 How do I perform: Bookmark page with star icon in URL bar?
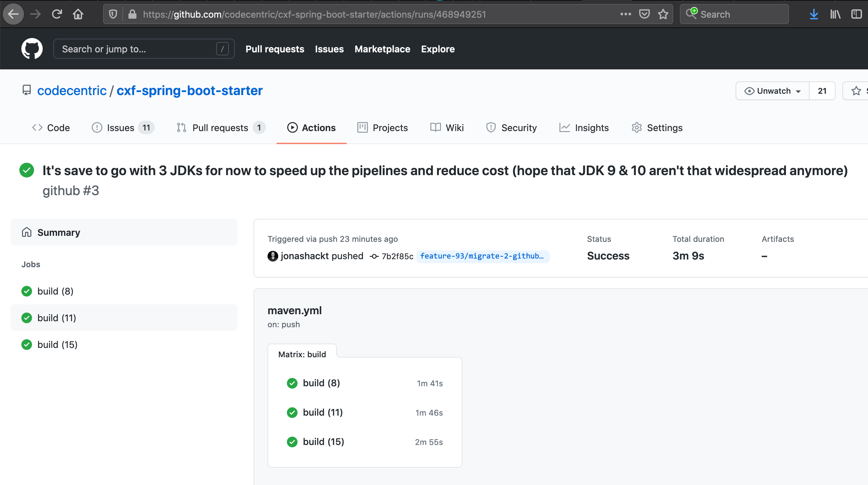tap(663, 14)
